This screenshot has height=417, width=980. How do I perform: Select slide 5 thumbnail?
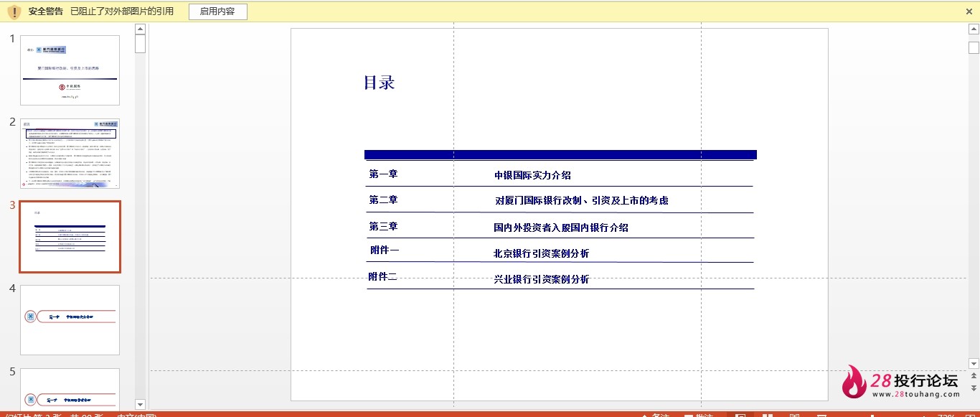tap(70, 388)
